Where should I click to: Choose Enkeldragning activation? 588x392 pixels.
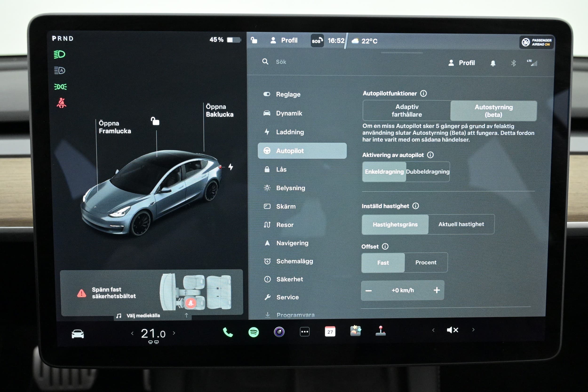point(384,172)
